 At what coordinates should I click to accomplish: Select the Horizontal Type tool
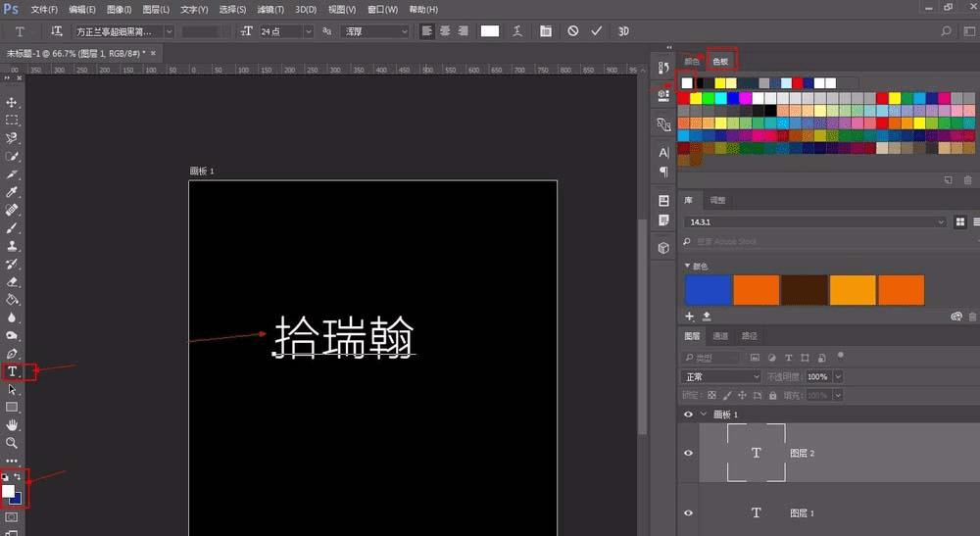coord(13,371)
